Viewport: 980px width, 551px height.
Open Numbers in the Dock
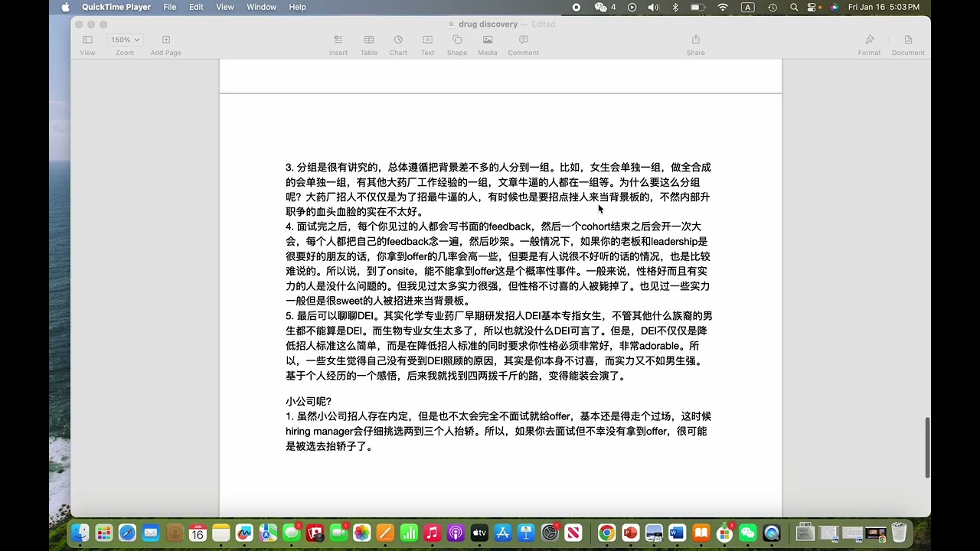409,533
